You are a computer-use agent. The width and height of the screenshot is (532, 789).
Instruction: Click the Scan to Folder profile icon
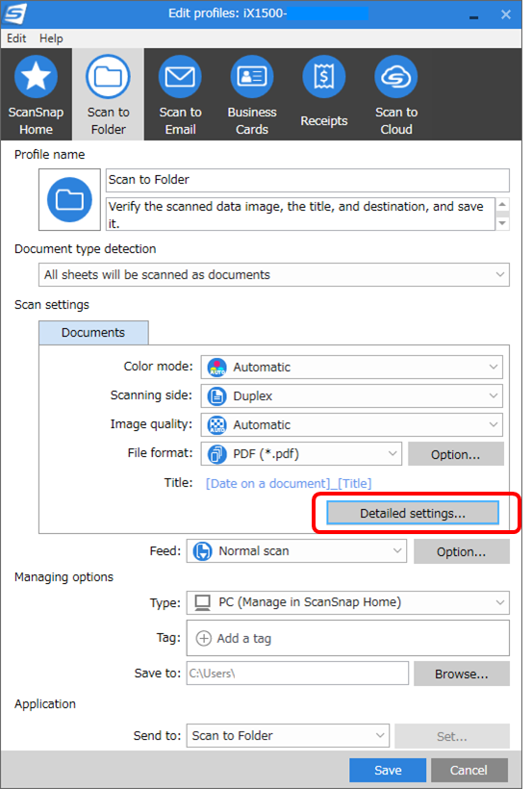[108, 77]
